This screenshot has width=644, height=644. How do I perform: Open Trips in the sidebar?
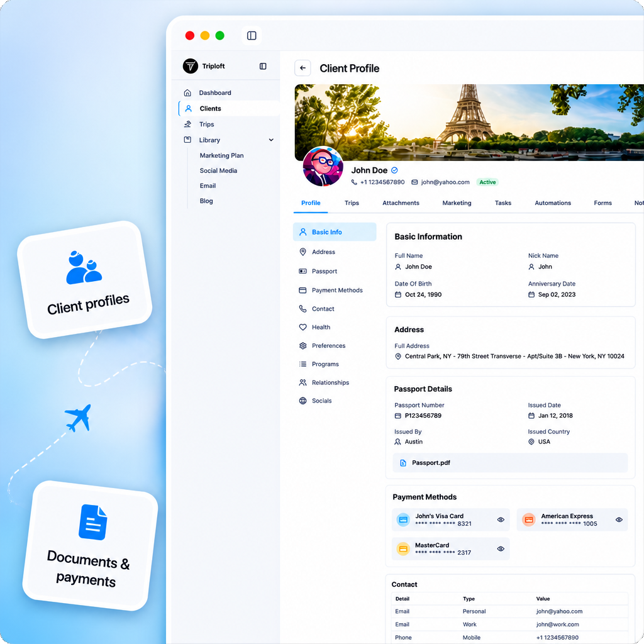[x=206, y=125]
